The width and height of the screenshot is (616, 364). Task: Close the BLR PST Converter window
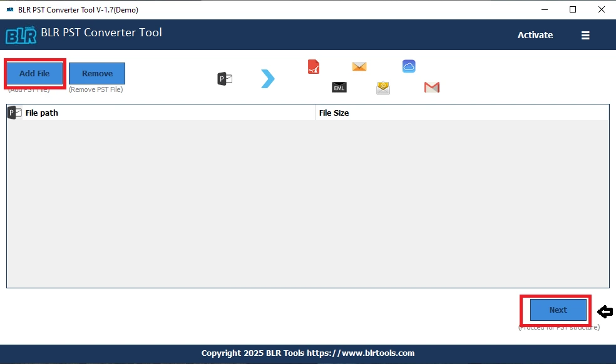click(602, 9)
